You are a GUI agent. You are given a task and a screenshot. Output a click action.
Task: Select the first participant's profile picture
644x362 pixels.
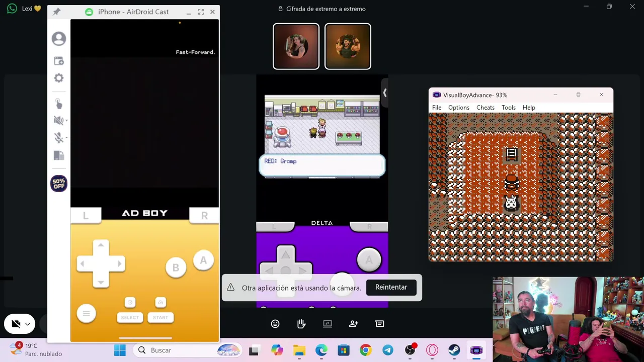296,46
